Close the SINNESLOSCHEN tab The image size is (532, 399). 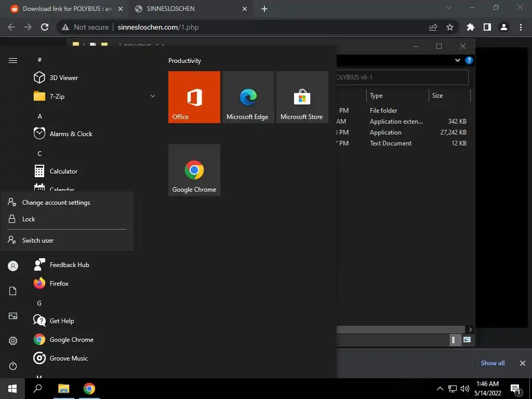(x=245, y=9)
